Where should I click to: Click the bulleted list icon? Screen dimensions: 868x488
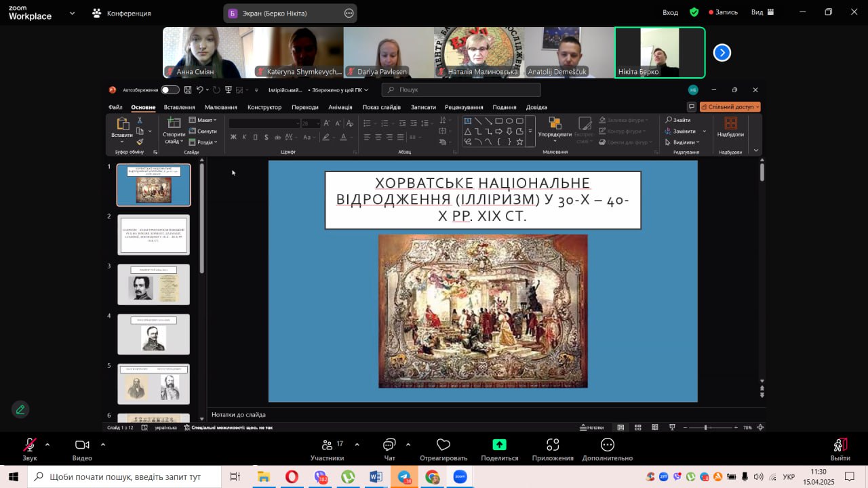[x=367, y=123]
